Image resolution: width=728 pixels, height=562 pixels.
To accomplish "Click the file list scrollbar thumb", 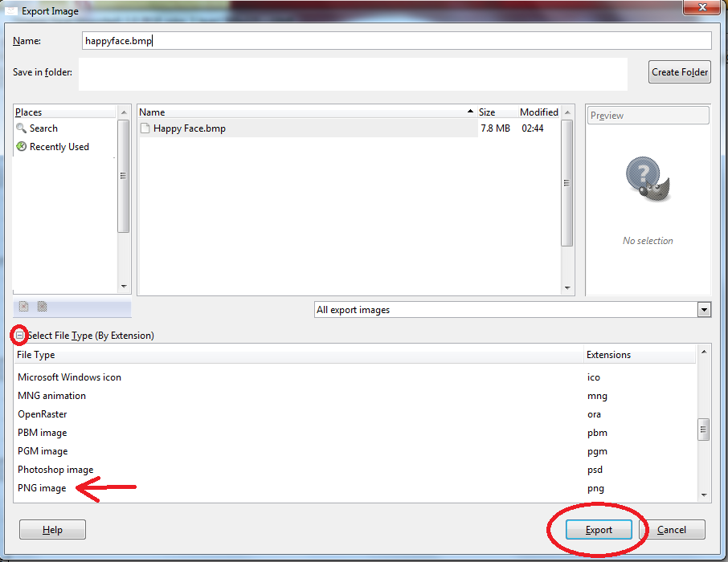I will click(x=567, y=183).
